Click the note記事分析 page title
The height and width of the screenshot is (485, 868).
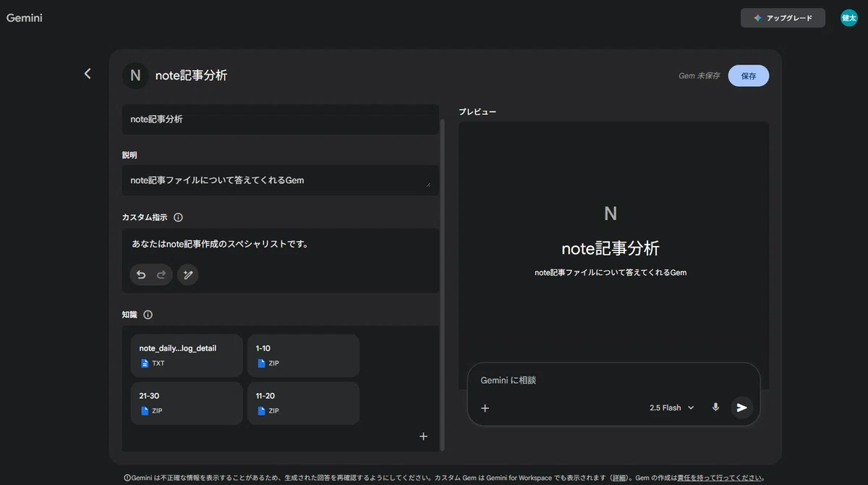coord(191,75)
